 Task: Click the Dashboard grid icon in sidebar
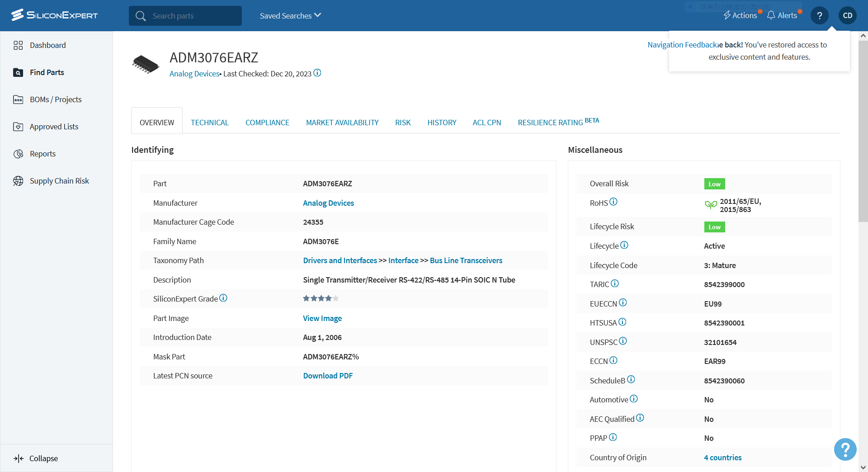tap(18, 45)
